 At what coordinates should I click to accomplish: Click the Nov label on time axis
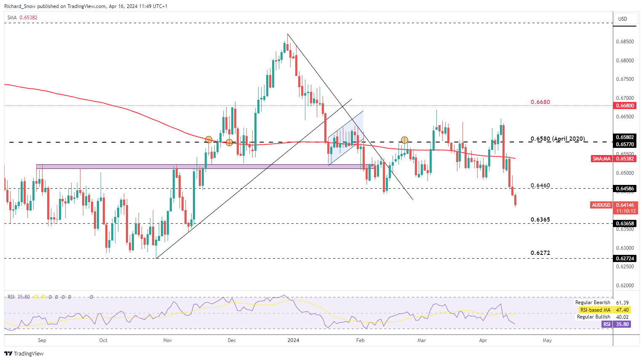pyautogui.click(x=168, y=340)
